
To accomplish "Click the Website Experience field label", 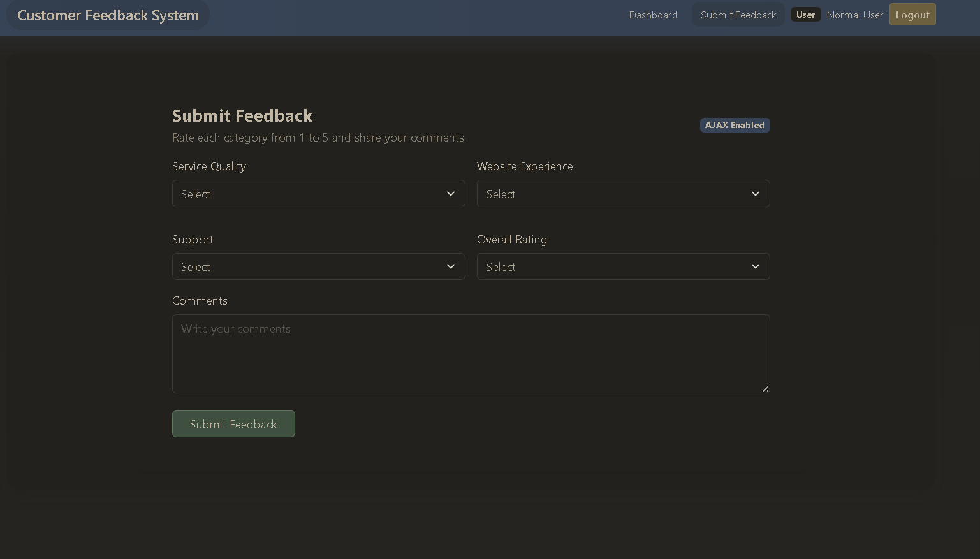I will click(x=525, y=166).
